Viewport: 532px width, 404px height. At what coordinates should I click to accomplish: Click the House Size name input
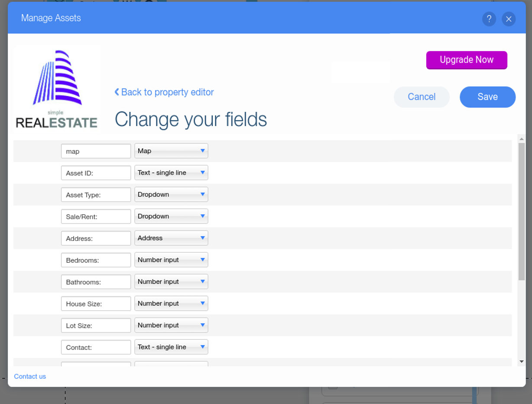[96, 304]
